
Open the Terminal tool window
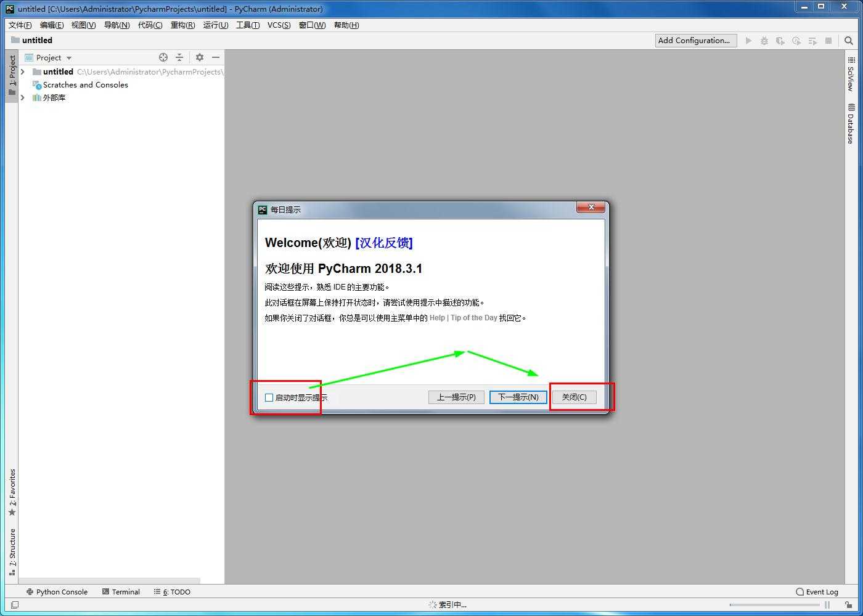click(x=121, y=592)
